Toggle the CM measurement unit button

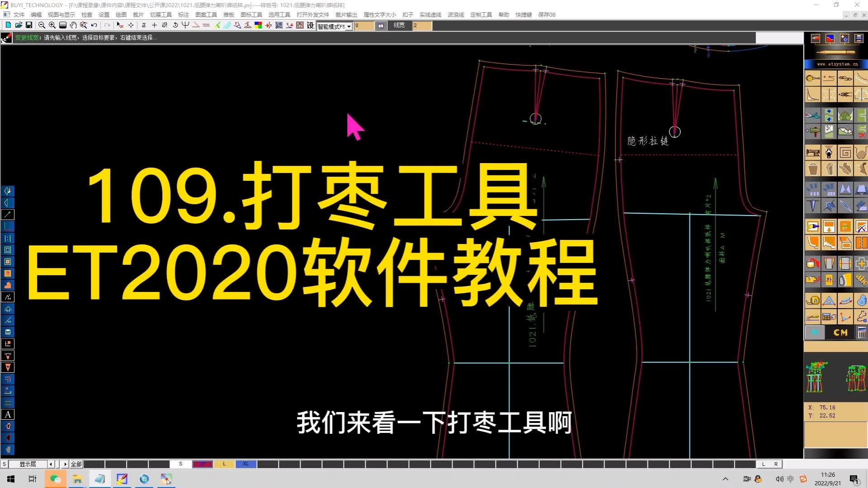pos(840,333)
